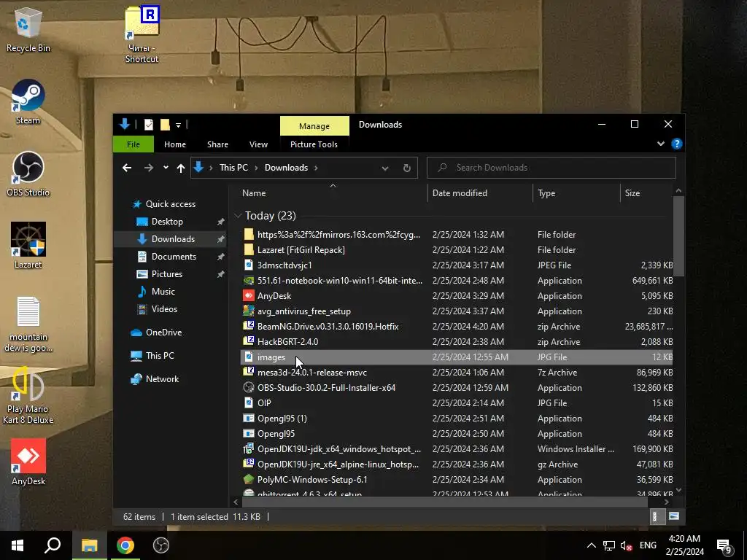The height and width of the screenshot is (560, 747).
Task: Click the Properties quick access toolbar icon
Action: point(149,125)
